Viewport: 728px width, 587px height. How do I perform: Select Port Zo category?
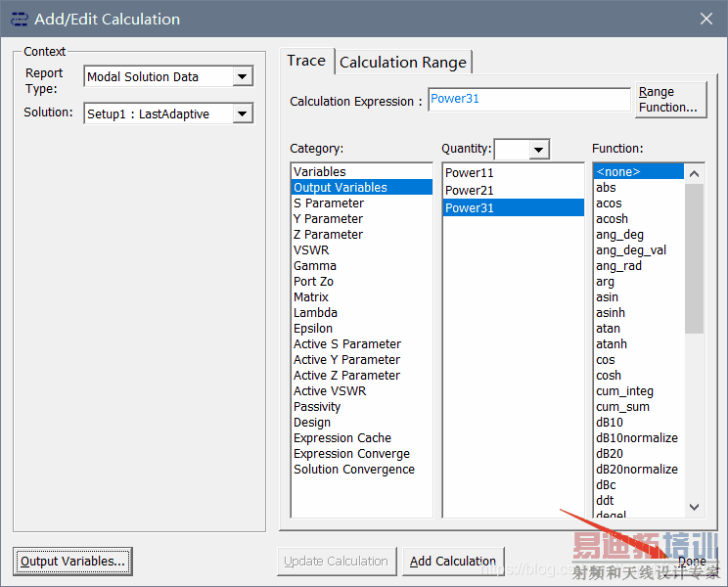click(362, 281)
